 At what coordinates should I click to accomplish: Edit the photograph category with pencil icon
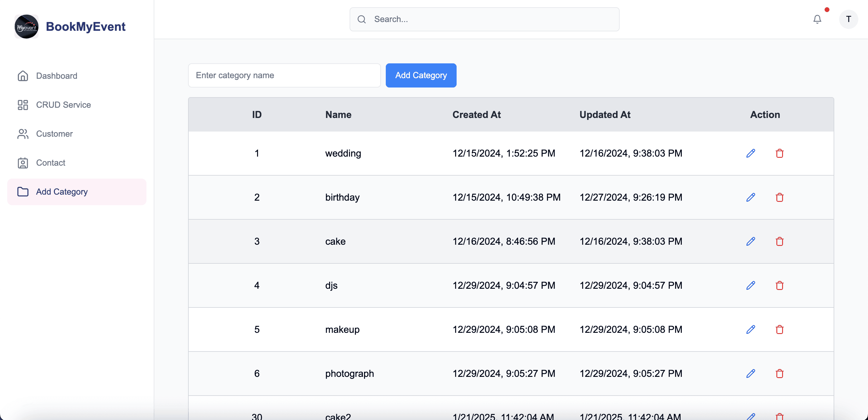click(x=750, y=374)
